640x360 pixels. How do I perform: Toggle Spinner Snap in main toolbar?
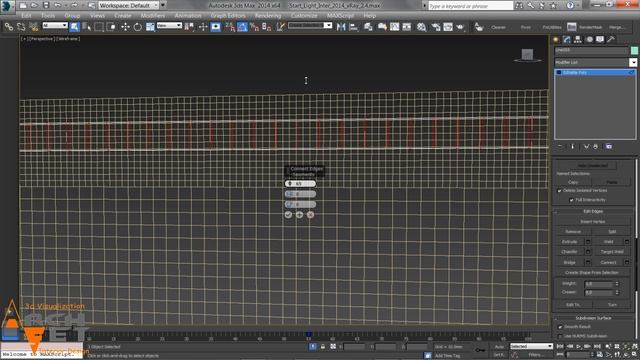coord(267,27)
